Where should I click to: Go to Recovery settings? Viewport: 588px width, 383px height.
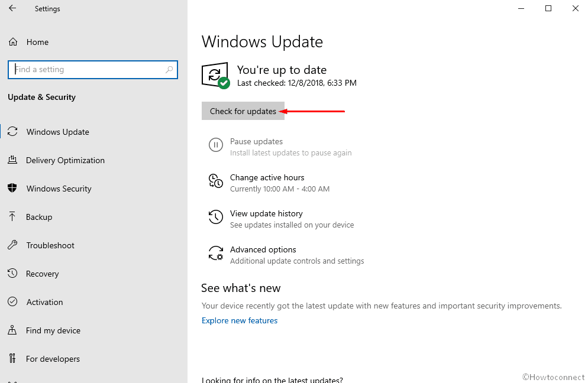tap(42, 274)
